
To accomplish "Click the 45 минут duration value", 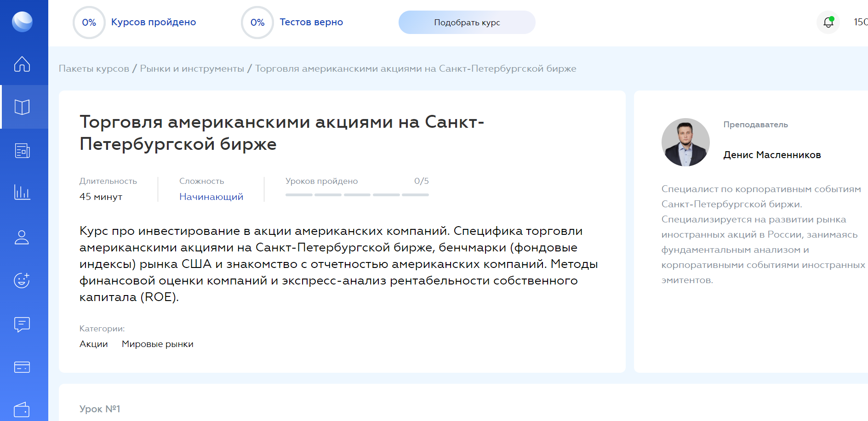I will pyautogui.click(x=101, y=197).
